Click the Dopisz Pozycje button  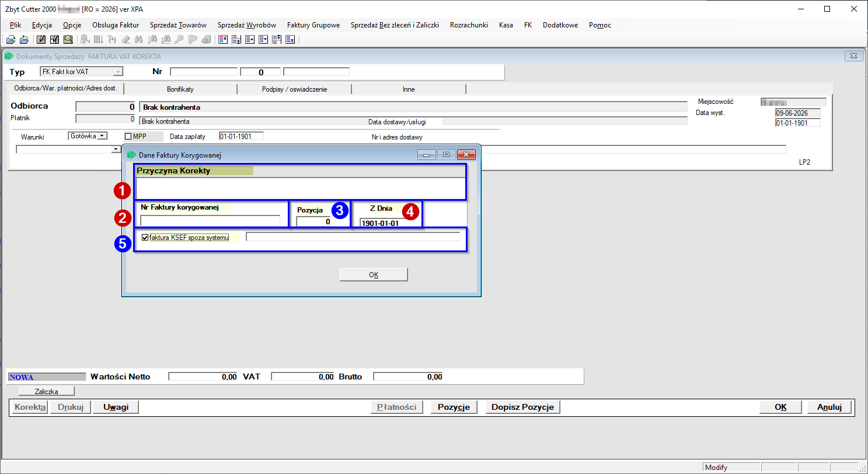(x=522, y=407)
